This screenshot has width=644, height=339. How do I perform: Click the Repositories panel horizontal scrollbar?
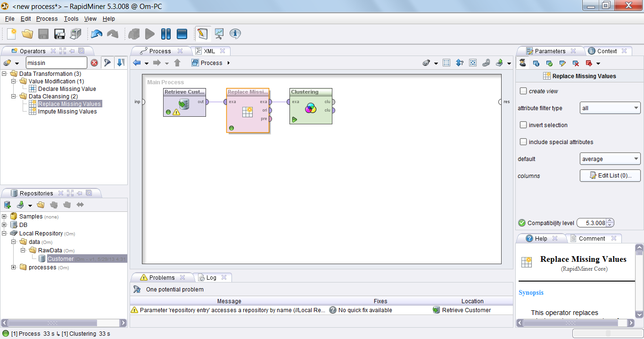tap(64, 323)
